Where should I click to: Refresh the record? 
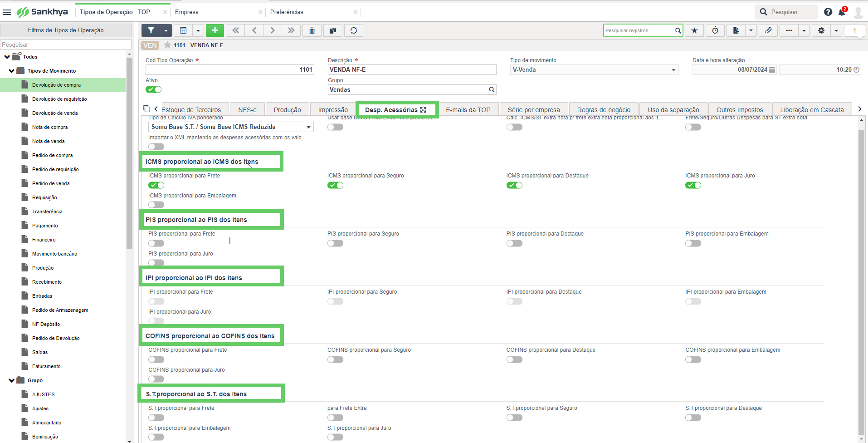(354, 30)
